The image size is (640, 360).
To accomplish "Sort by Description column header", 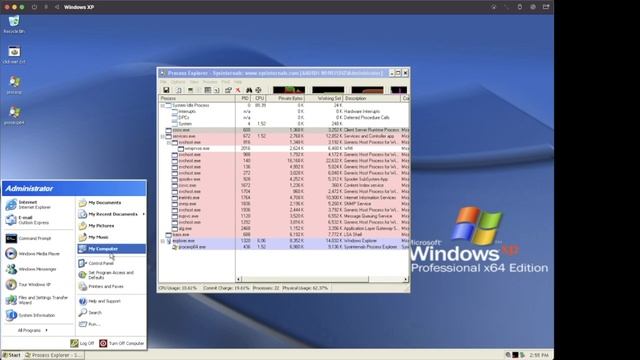I will click(x=372, y=98).
